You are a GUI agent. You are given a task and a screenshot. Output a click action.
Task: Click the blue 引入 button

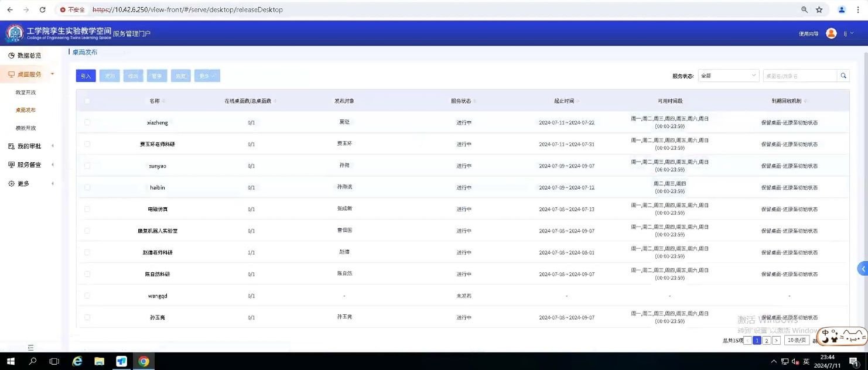tap(86, 76)
